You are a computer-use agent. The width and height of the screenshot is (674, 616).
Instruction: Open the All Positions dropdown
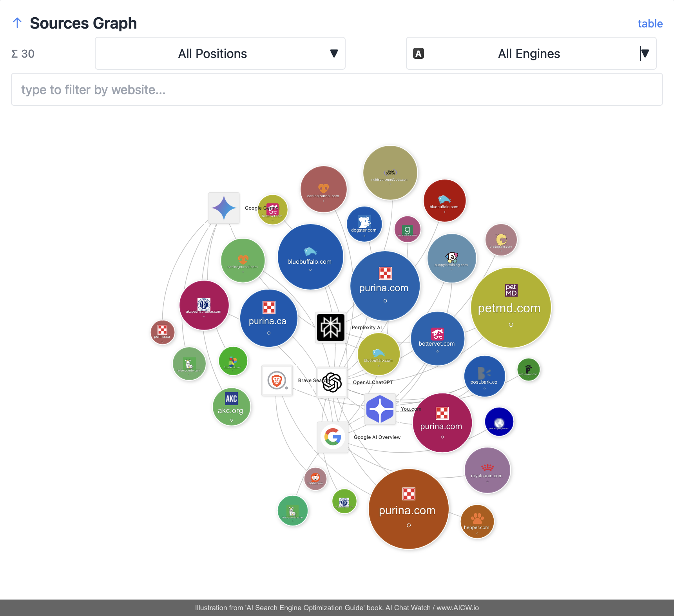[220, 54]
